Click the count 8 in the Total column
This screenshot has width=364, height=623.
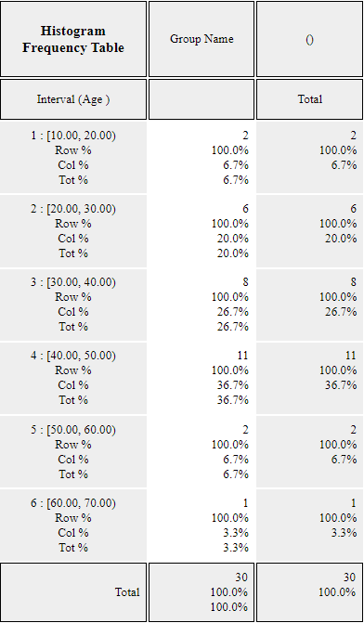353,281
